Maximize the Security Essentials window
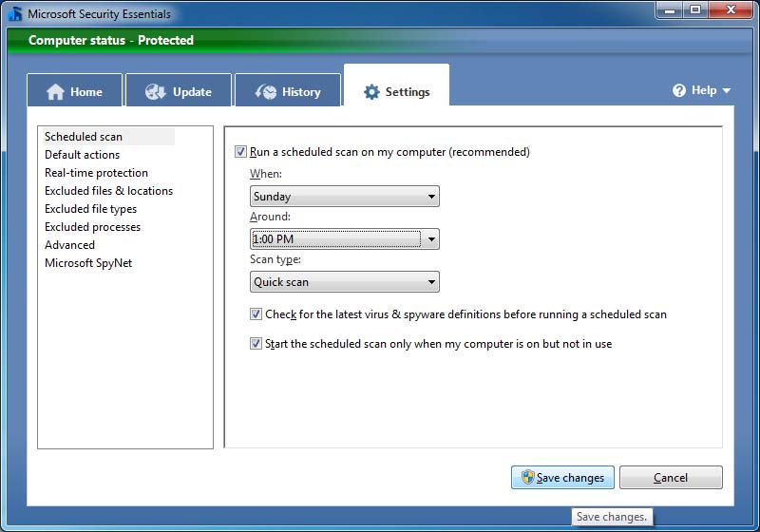The width and height of the screenshot is (760, 532). coord(695,9)
